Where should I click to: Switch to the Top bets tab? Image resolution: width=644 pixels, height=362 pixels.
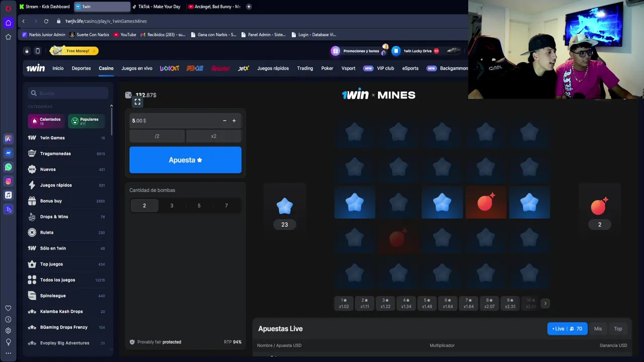(x=618, y=329)
